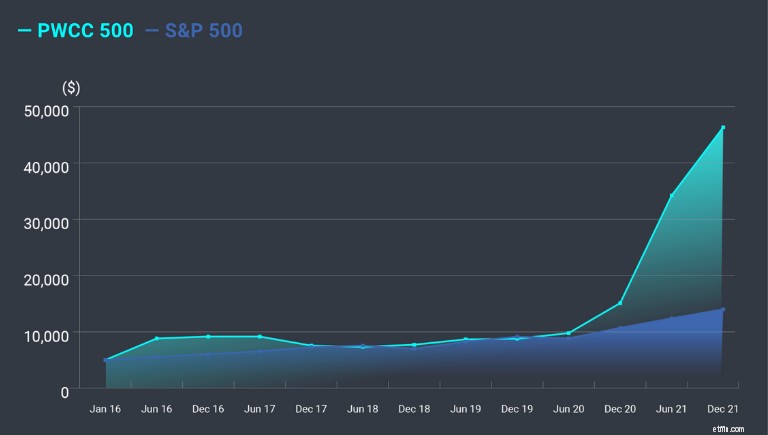The height and width of the screenshot is (435, 768).
Task: Select the PWCC 500 Jun 16 data point
Action: tap(157, 338)
